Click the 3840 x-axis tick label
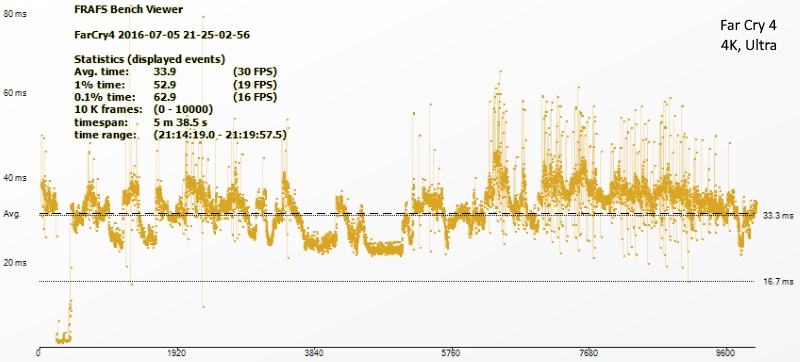 (313, 353)
